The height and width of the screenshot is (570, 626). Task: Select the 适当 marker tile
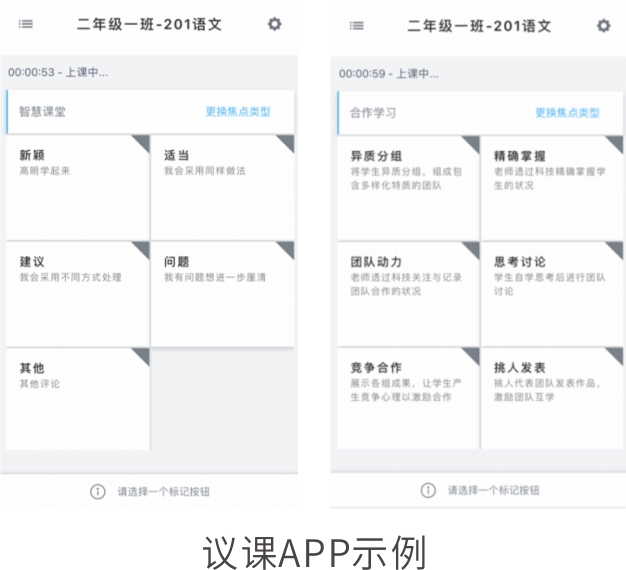pos(222,186)
